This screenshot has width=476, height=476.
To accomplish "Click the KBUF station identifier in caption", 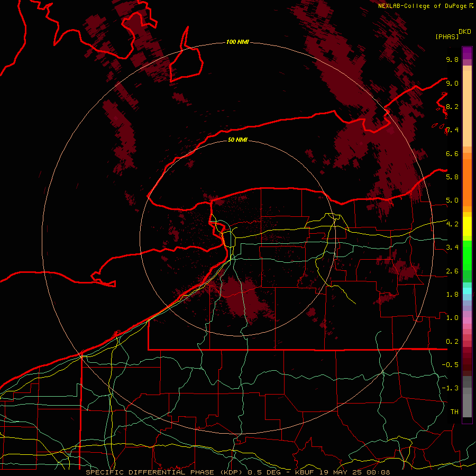I will 307,472.
